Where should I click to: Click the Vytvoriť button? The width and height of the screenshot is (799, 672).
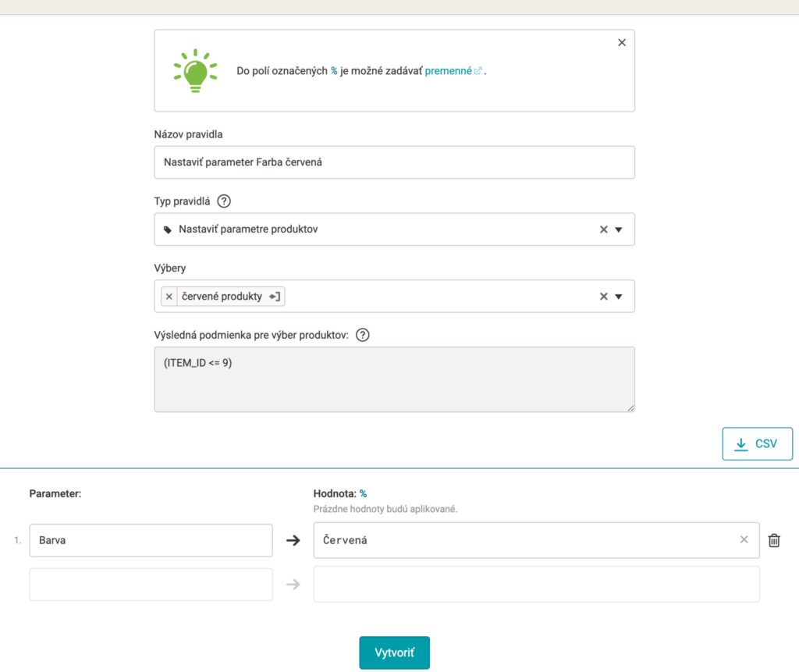(394, 652)
